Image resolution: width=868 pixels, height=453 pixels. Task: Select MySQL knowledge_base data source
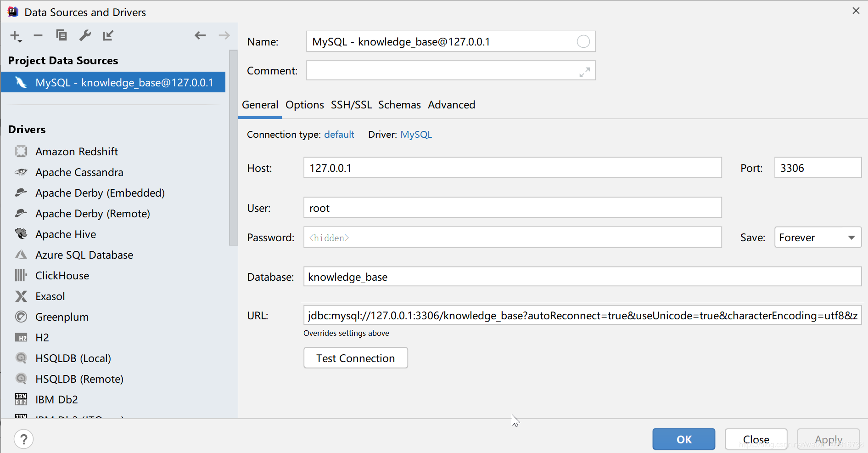coord(113,82)
